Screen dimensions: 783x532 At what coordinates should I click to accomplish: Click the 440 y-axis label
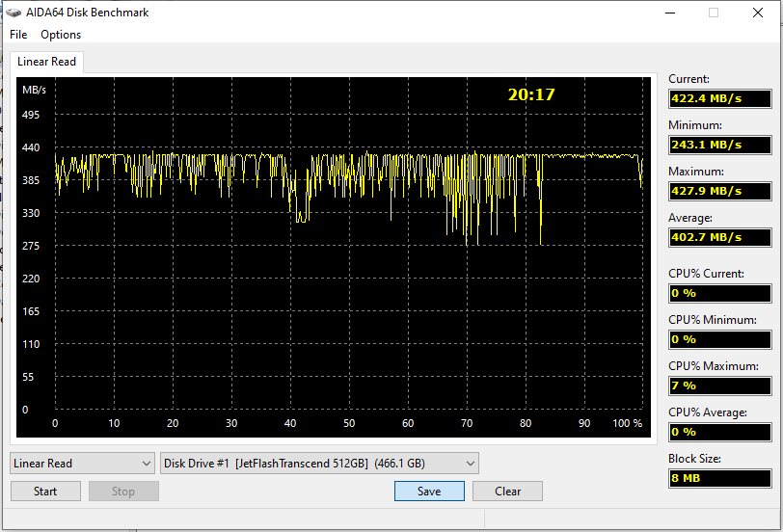[x=31, y=147]
